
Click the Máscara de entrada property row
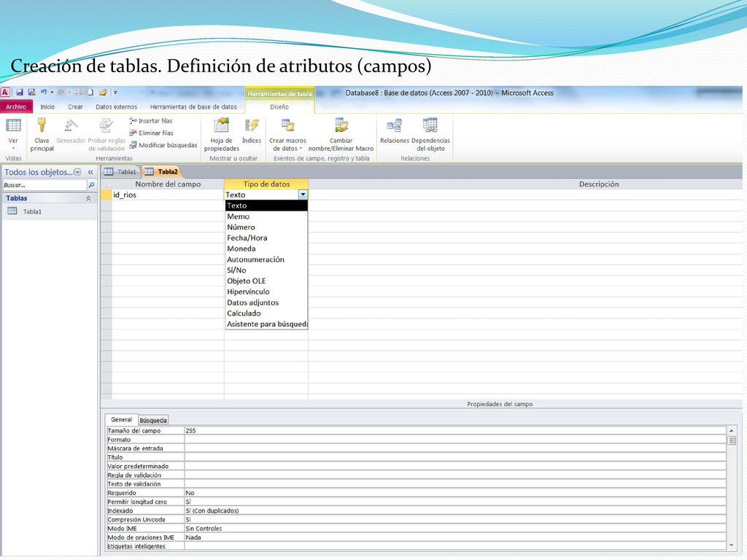tap(416, 448)
